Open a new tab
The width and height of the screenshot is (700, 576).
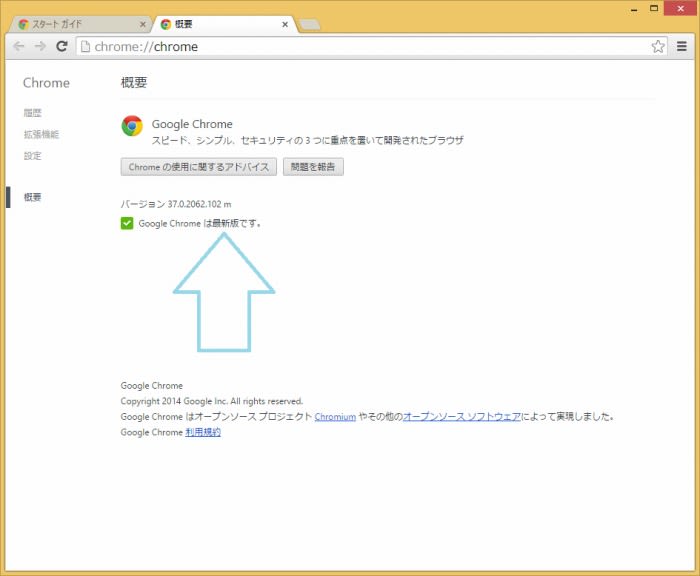[x=310, y=24]
